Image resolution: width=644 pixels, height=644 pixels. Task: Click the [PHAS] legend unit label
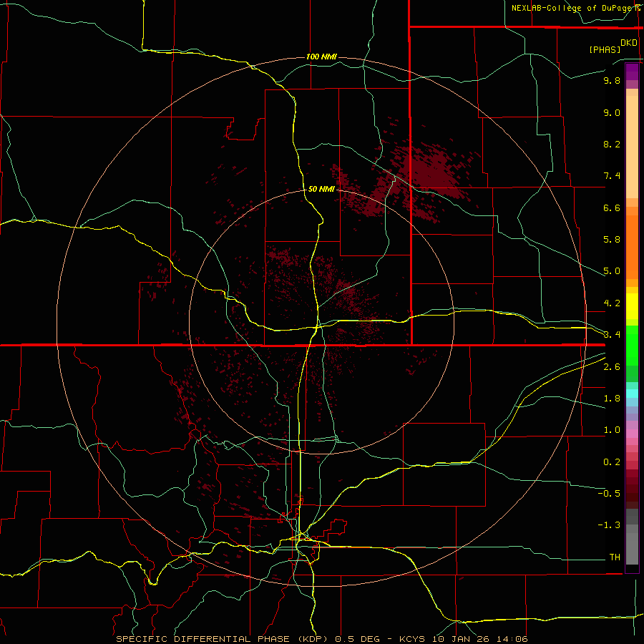[605, 49]
